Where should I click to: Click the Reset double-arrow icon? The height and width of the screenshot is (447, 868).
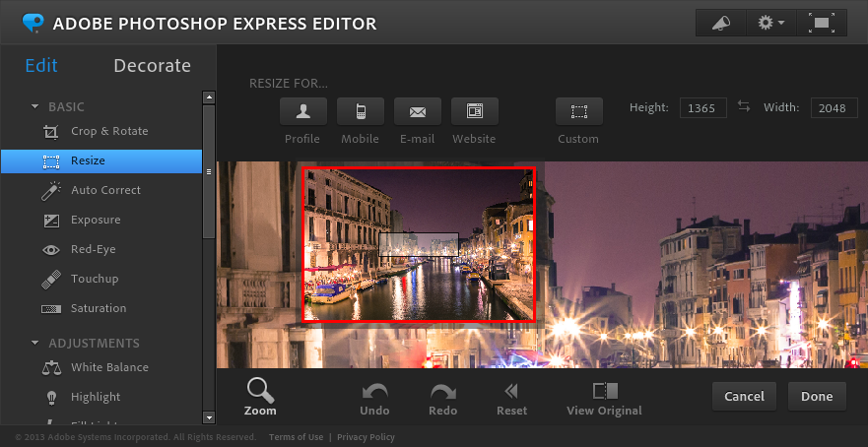tap(511, 392)
